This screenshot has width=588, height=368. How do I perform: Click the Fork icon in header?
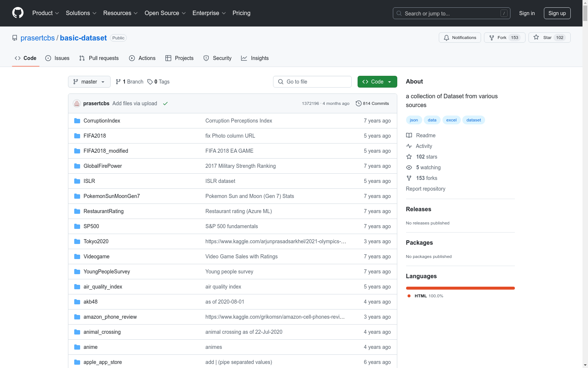[x=492, y=38]
